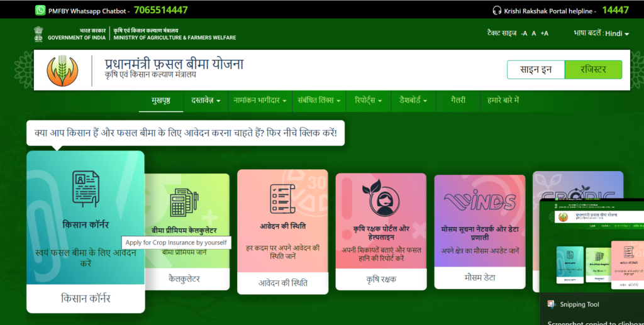Click the partially visible CROPIC card
Viewport: 644px width, 325px height.
click(x=577, y=185)
